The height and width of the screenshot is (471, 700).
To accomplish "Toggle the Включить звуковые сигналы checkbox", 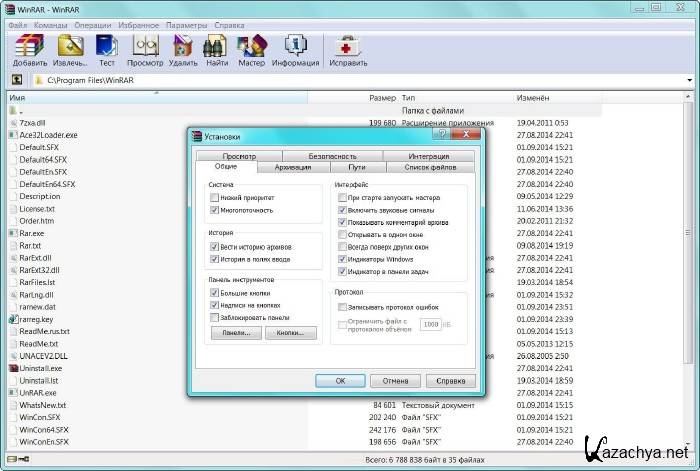I will 342,211.
